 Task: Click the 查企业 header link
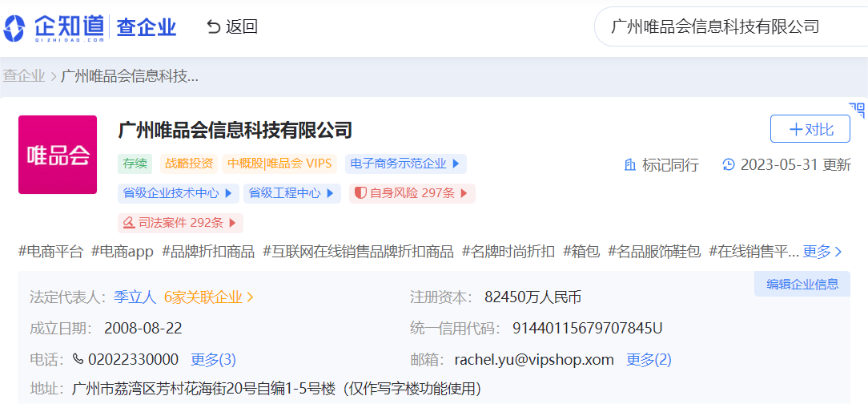[x=147, y=27]
